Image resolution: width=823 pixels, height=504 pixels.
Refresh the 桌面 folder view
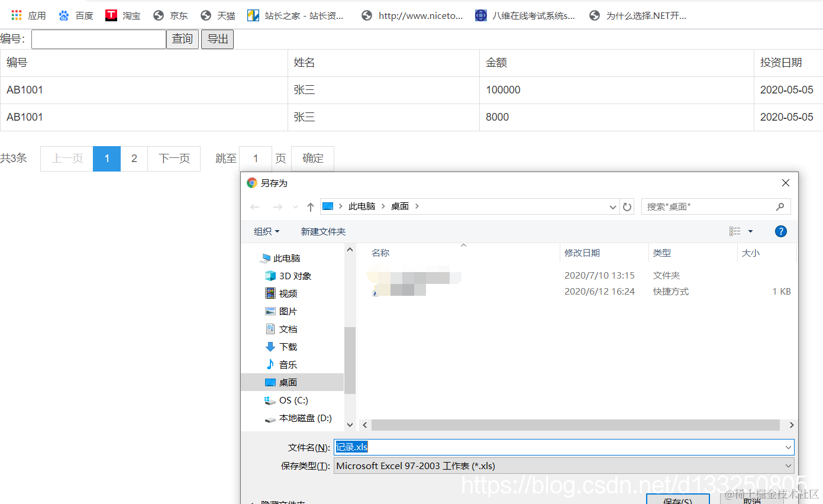point(627,207)
